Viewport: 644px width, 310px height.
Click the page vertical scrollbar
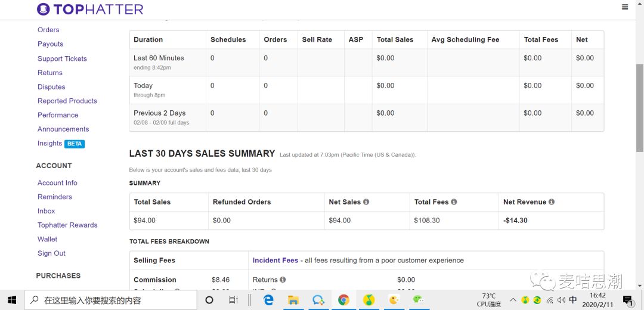tap(639, 107)
